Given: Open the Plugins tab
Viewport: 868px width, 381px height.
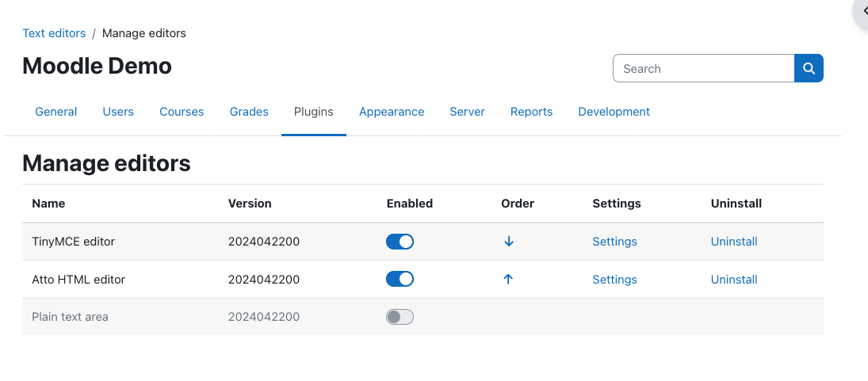Looking at the screenshot, I should point(313,112).
